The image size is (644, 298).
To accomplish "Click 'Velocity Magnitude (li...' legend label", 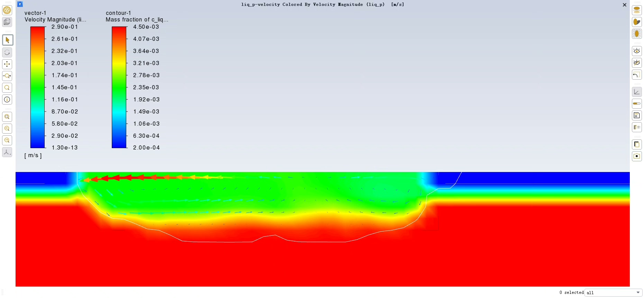I will coord(55,20).
